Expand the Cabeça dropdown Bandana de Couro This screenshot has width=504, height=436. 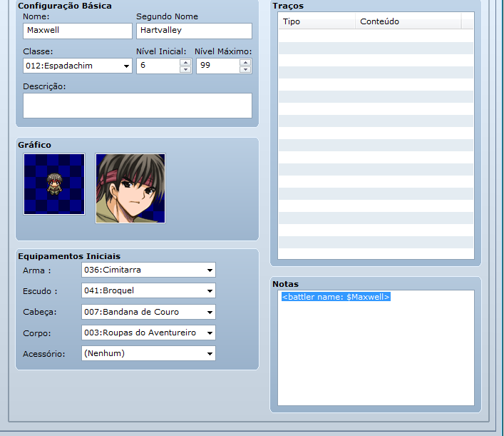coord(148,312)
